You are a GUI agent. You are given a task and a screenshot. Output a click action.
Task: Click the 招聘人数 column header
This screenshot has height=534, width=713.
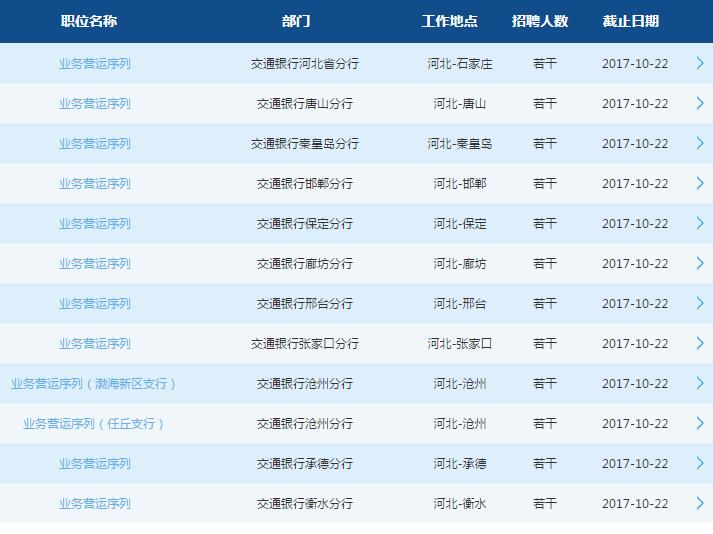point(540,21)
